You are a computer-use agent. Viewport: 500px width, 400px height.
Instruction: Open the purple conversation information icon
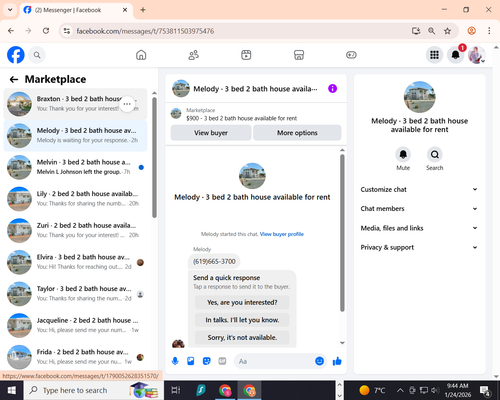pyautogui.click(x=332, y=89)
